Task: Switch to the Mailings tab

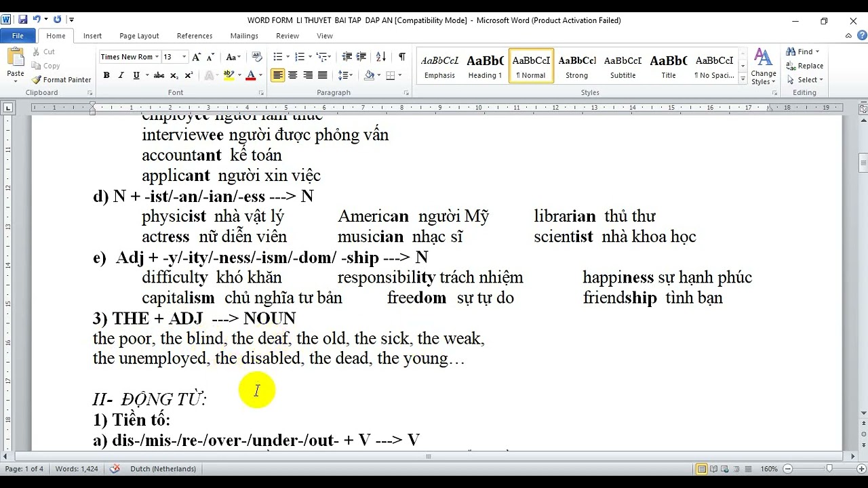Action: click(244, 36)
